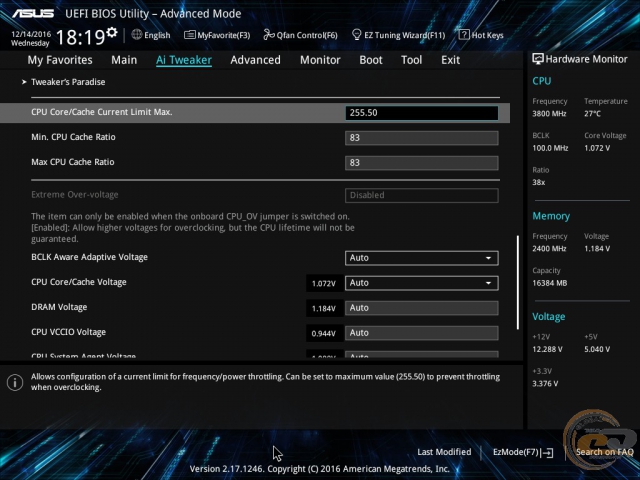Click the vertical scrollbar of settings list

(x=518, y=282)
